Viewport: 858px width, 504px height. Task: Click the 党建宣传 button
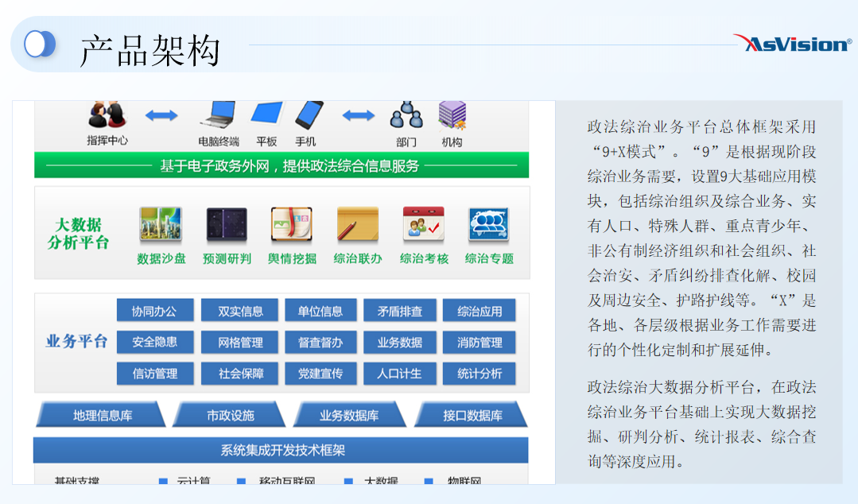pos(320,374)
